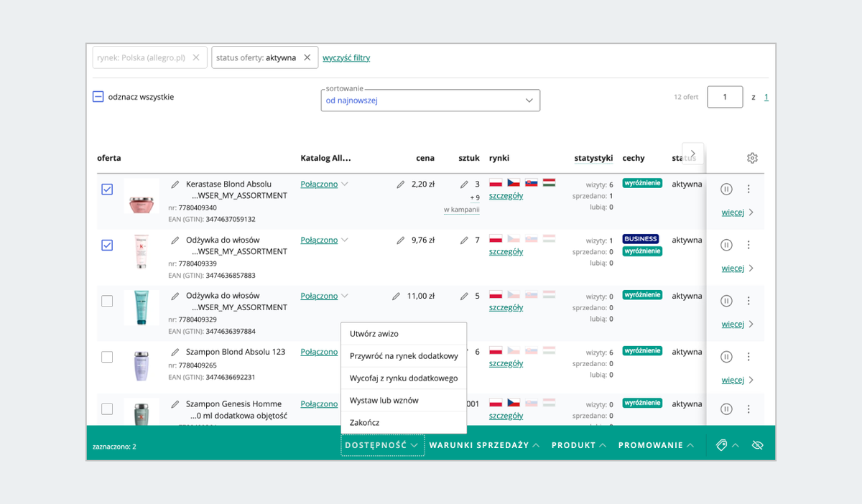Open 'szczegóły' link for first offer
The width and height of the screenshot is (862, 504).
click(x=506, y=196)
